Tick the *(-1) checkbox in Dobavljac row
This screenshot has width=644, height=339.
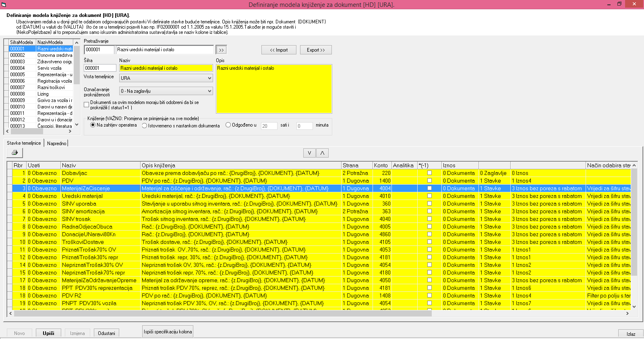tap(429, 173)
